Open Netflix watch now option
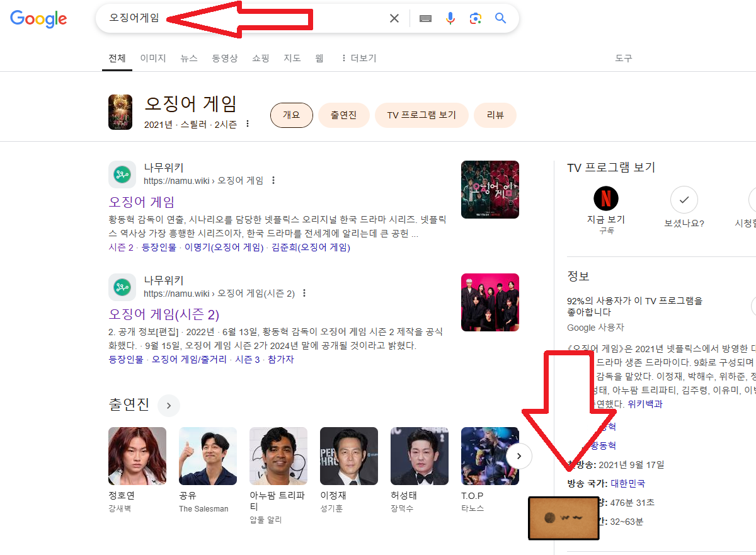Image resolution: width=756 pixels, height=555 pixels. tap(606, 199)
